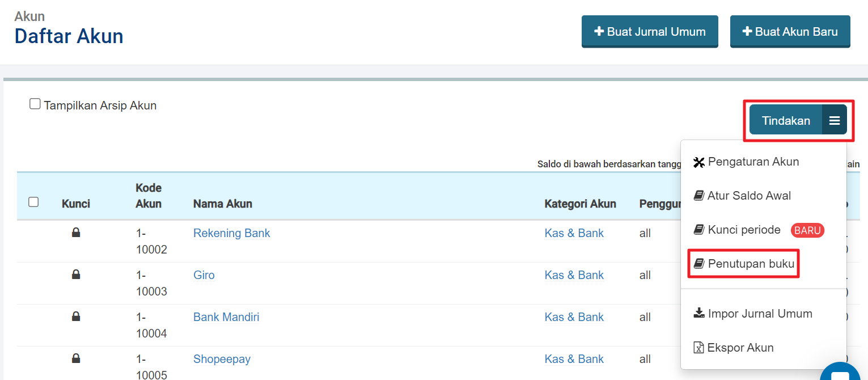Click the lock icon for Bank Mandiri
The height and width of the screenshot is (380, 868).
[x=76, y=316]
